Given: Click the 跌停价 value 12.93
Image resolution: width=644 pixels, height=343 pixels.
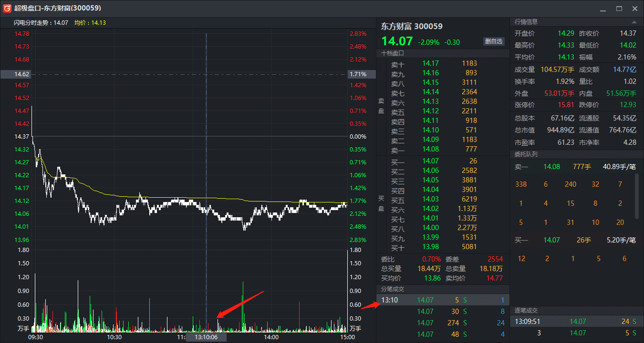Looking at the screenshot, I should click(628, 105).
